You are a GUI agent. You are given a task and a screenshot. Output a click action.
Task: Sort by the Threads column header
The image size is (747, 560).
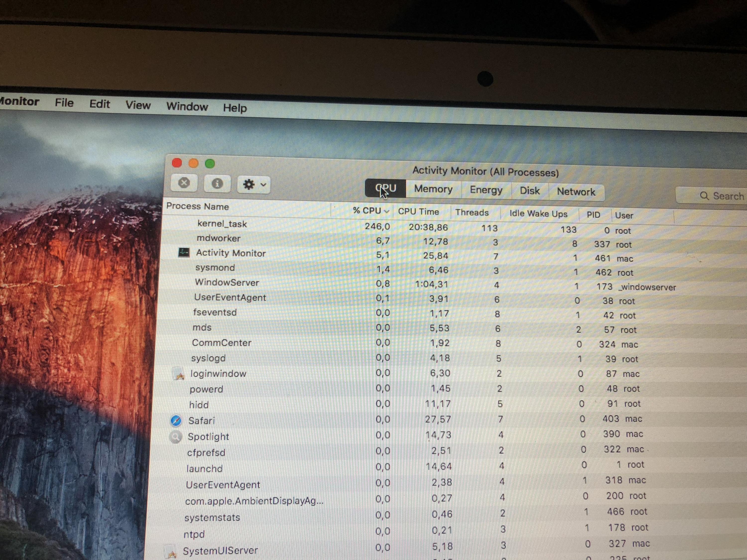472,213
